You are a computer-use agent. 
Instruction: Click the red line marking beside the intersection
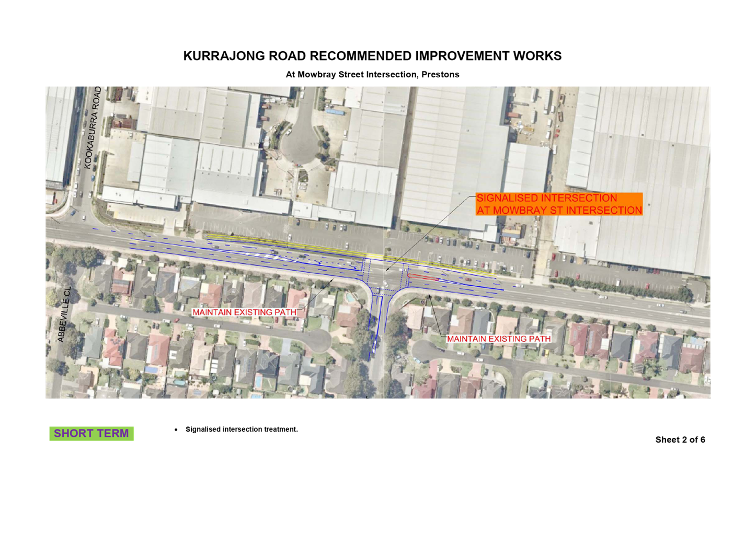click(422, 277)
